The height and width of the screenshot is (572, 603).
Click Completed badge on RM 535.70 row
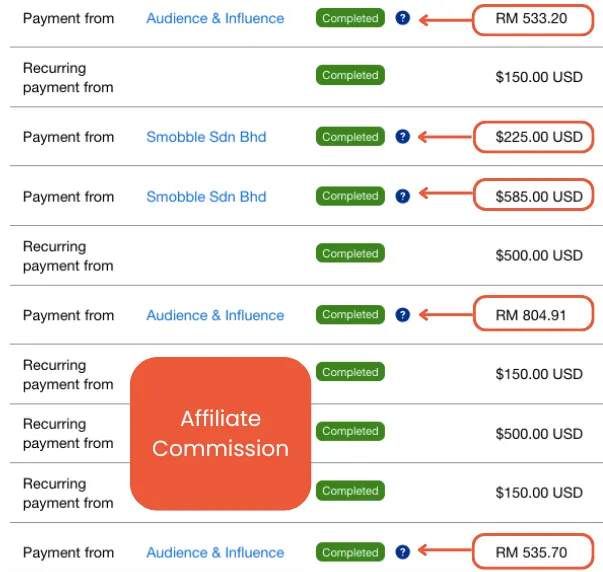tap(350, 552)
